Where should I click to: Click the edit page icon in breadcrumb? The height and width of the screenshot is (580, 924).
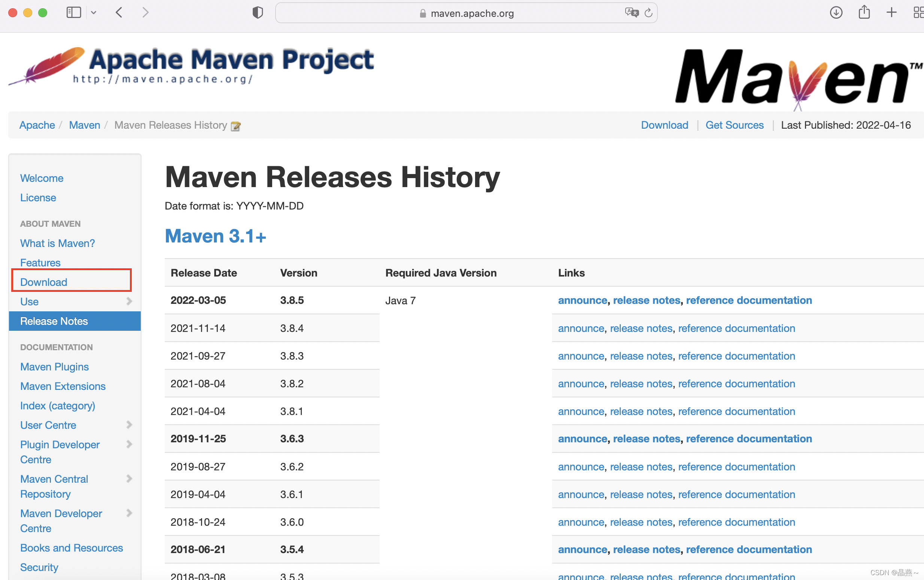(x=235, y=126)
